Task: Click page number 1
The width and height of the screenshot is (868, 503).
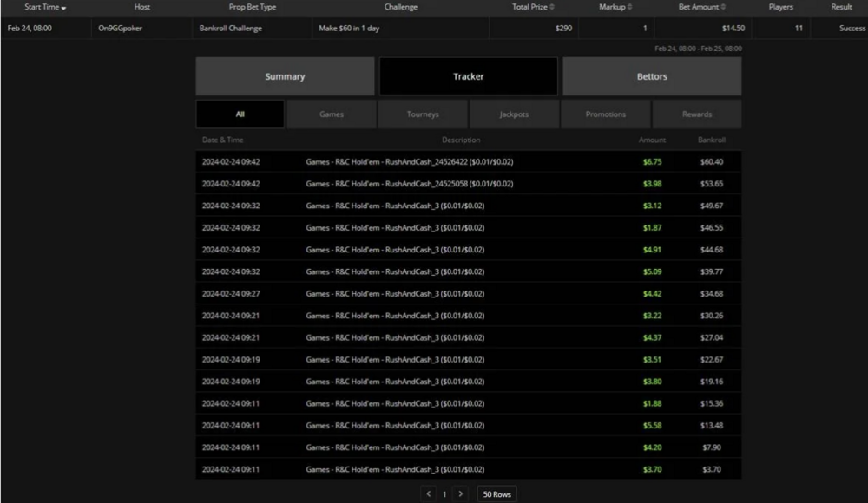Action: click(444, 493)
